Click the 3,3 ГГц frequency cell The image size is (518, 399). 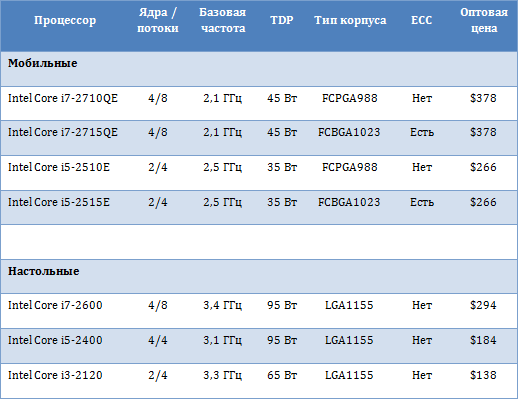point(223,375)
